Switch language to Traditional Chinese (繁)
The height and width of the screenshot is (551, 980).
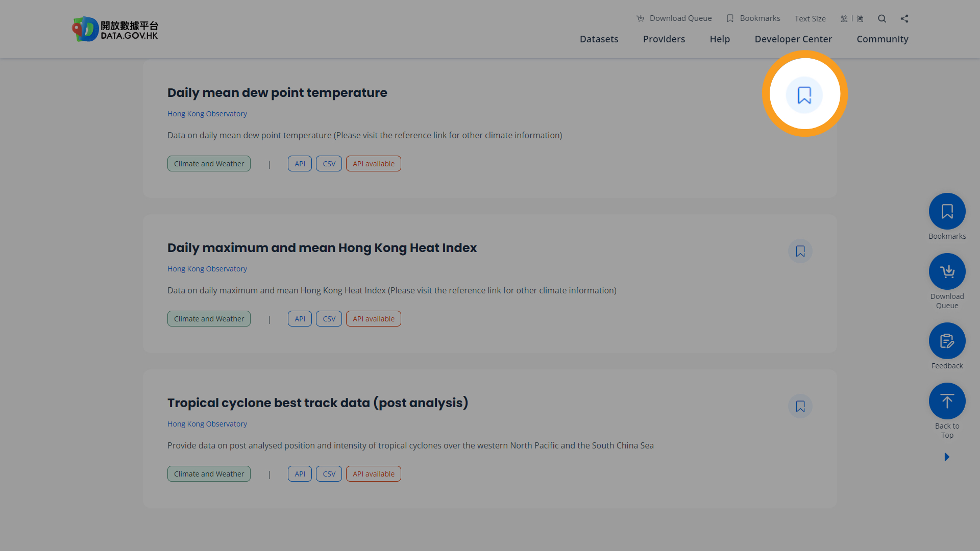click(x=844, y=18)
